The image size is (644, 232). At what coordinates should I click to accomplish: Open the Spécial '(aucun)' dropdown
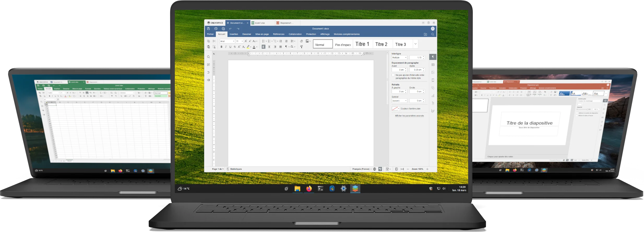(x=399, y=101)
